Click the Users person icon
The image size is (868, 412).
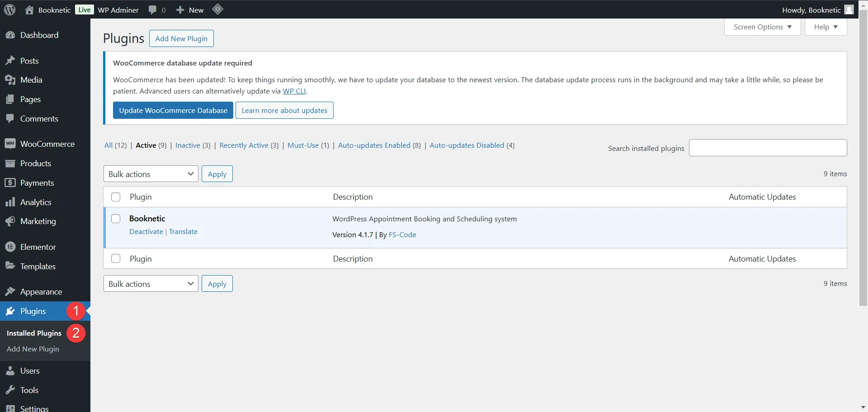10,371
